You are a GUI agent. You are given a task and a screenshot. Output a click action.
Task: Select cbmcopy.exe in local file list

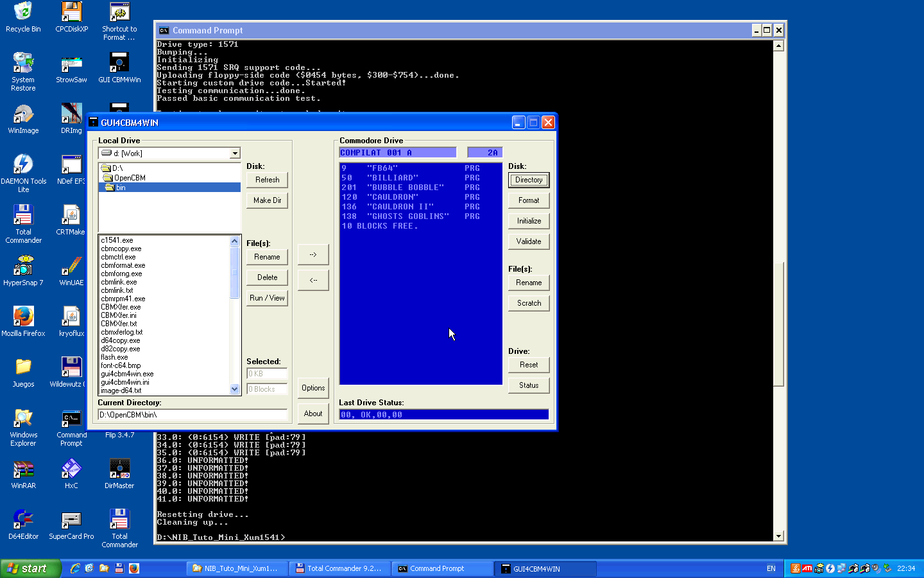[121, 249]
